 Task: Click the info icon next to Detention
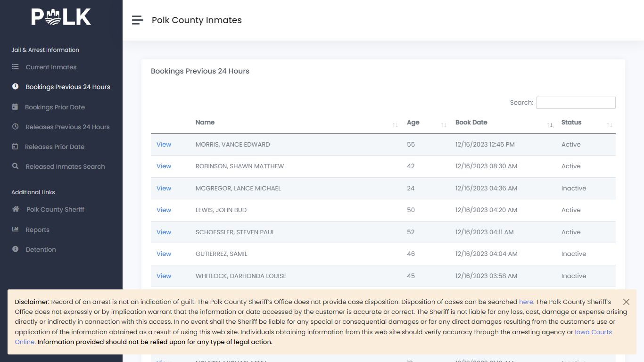[16, 249]
